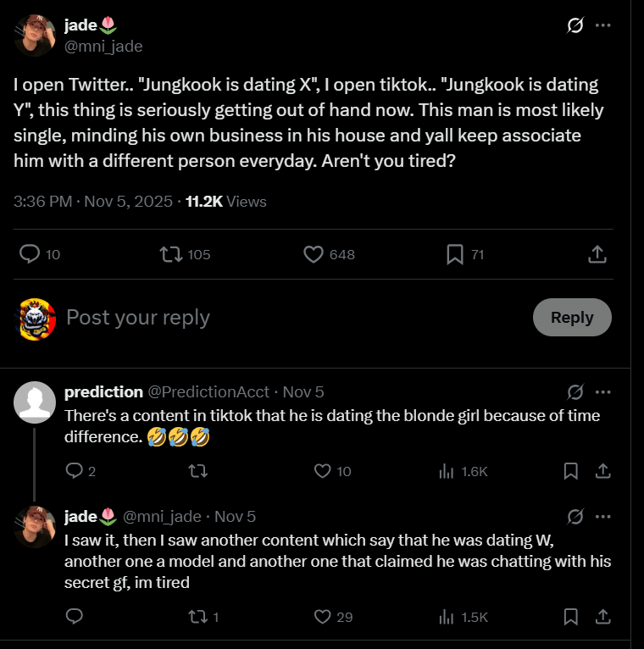Open the more options menu on main post
644x649 pixels.
pos(602,26)
